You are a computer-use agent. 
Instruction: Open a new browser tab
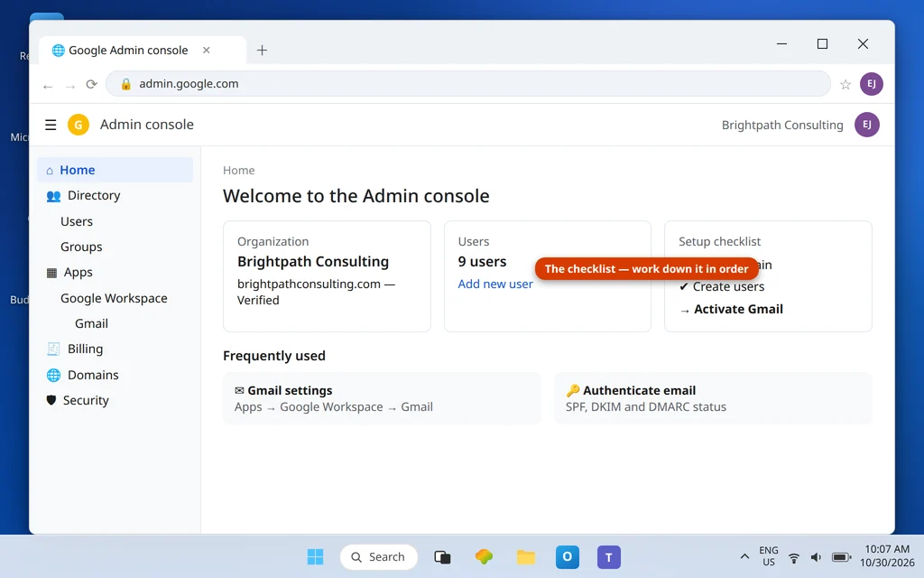click(263, 51)
